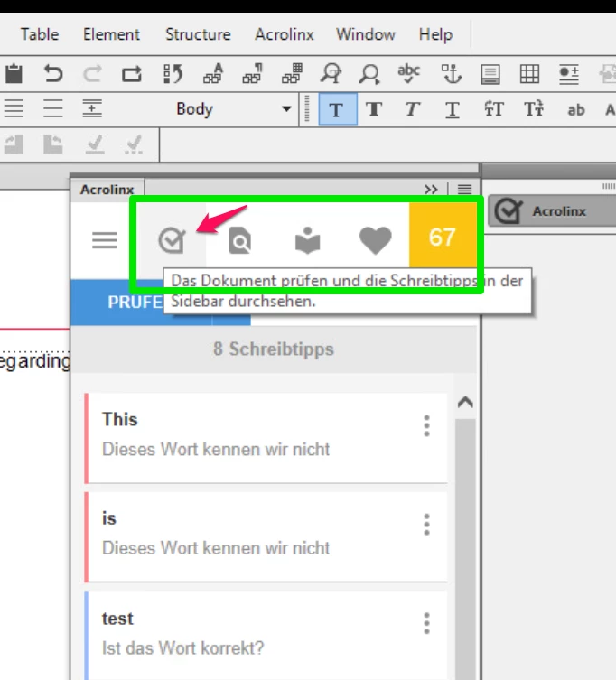Toggle Bold text formatting
Image resolution: width=616 pixels, height=680 pixels.
pyautogui.click(x=374, y=109)
